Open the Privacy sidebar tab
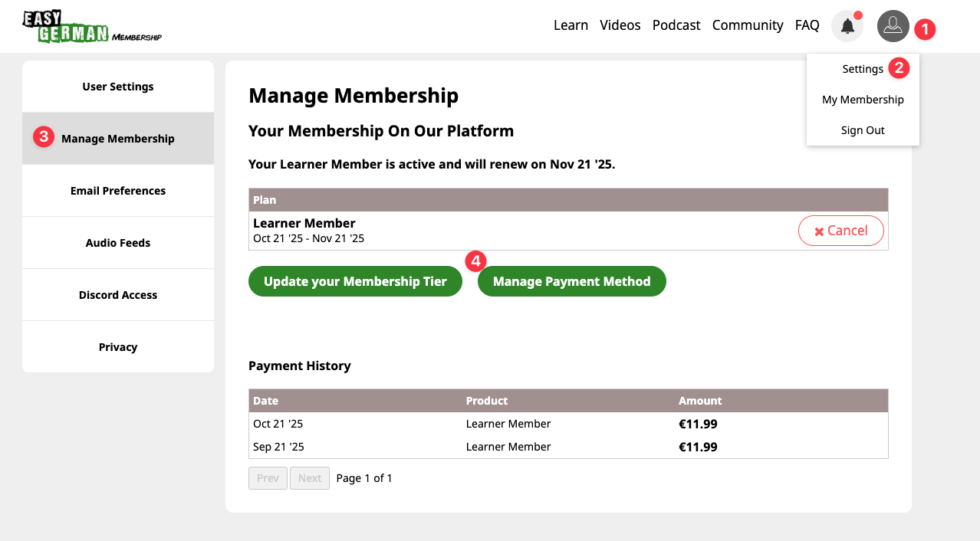This screenshot has height=541, width=980. pyautogui.click(x=118, y=347)
